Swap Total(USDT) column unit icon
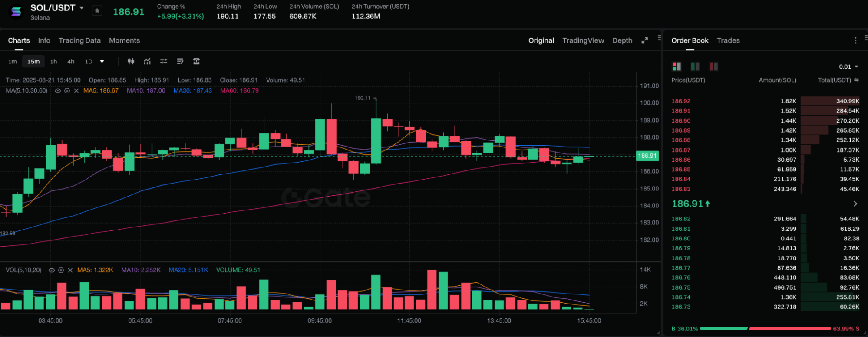Screen dimensions: 868x337 (856, 80)
